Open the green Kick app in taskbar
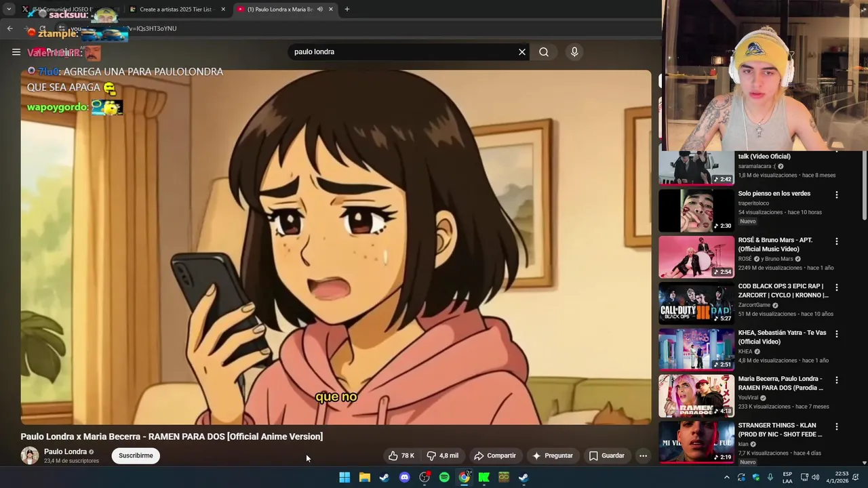868x488 pixels. 484,477
